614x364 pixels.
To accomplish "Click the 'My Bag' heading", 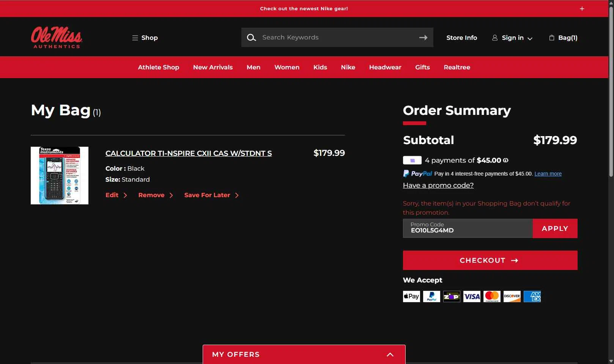I will (61, 110).
